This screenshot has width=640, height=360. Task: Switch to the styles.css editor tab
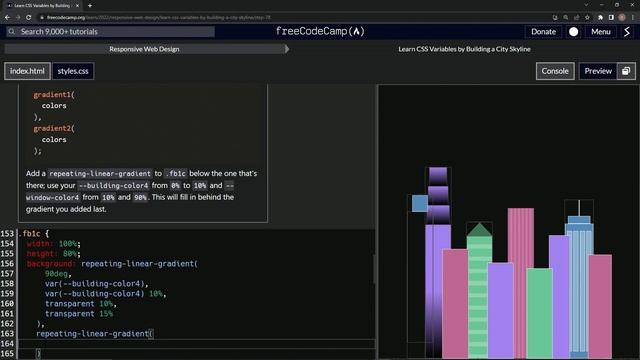[73, 71]
